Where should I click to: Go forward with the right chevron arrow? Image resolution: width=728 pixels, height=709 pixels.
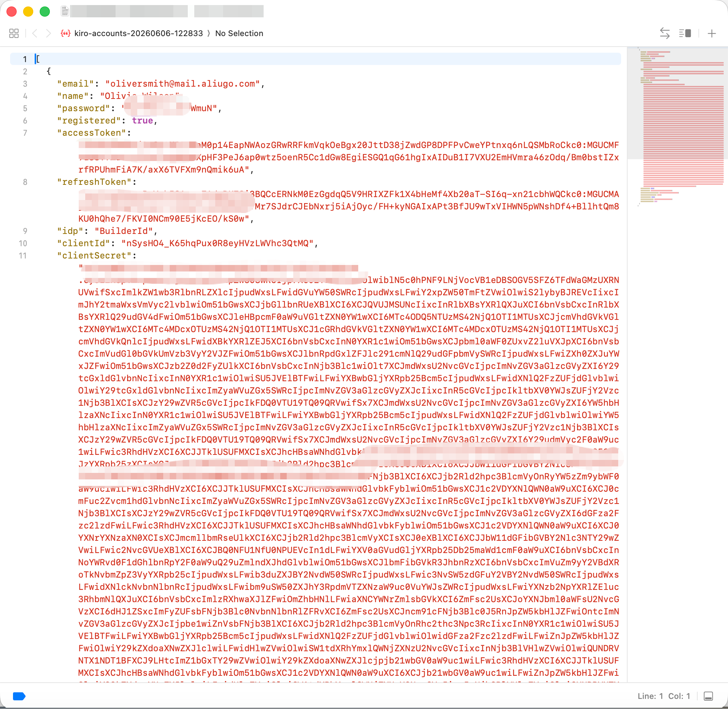pos(48,34)
